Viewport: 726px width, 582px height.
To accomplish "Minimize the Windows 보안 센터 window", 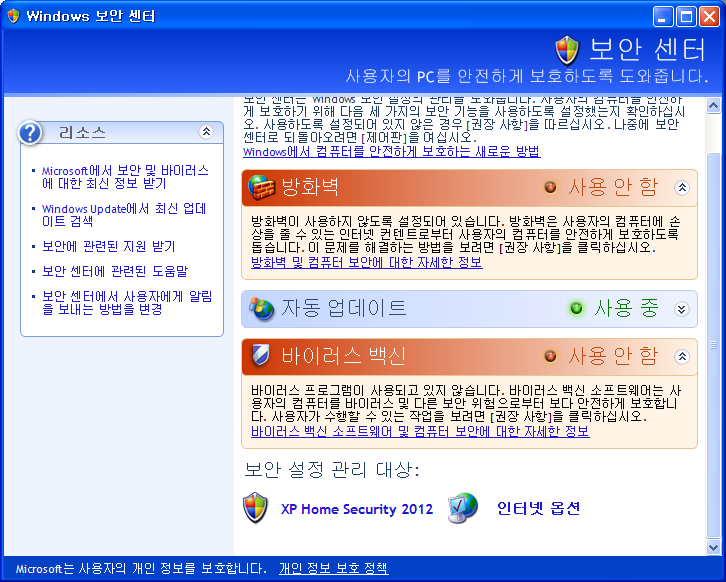I will tap(663, 17).
